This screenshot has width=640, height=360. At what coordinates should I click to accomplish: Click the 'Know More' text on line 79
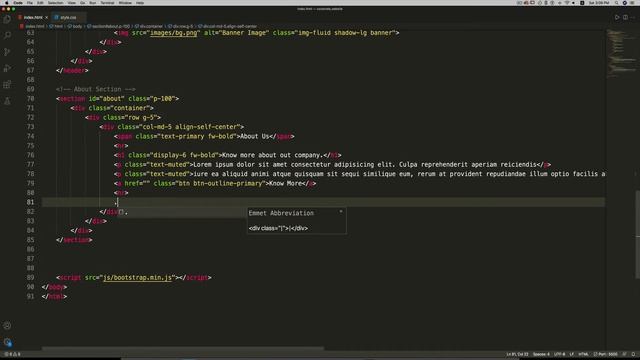point(285,183)
